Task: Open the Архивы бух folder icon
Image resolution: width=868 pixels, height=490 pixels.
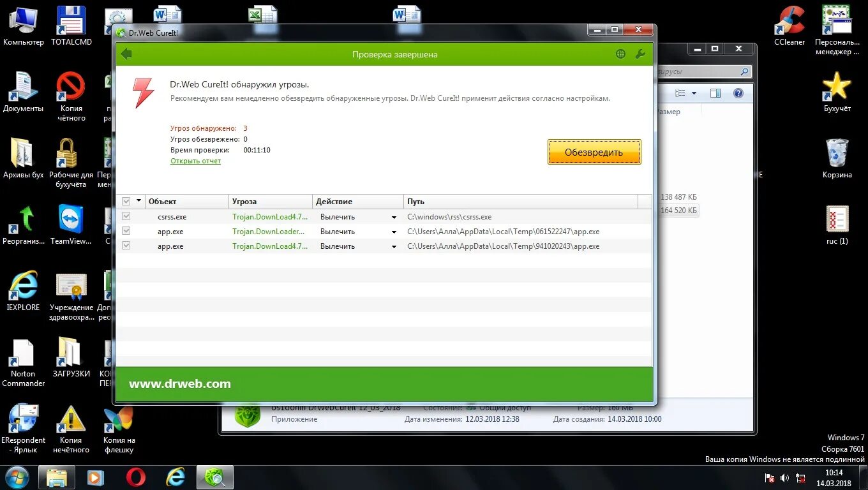Action: (24, 159)
